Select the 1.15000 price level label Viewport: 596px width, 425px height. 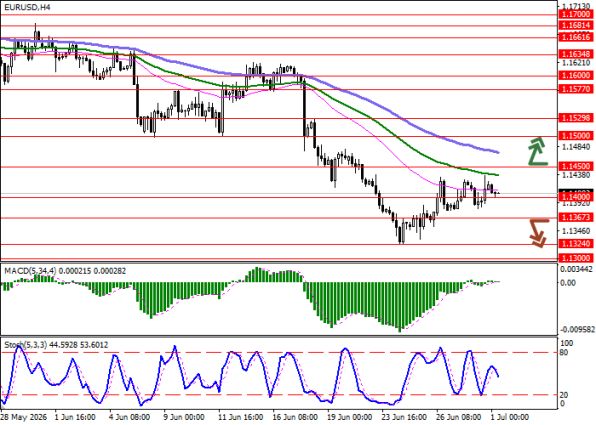coord(576,136)
